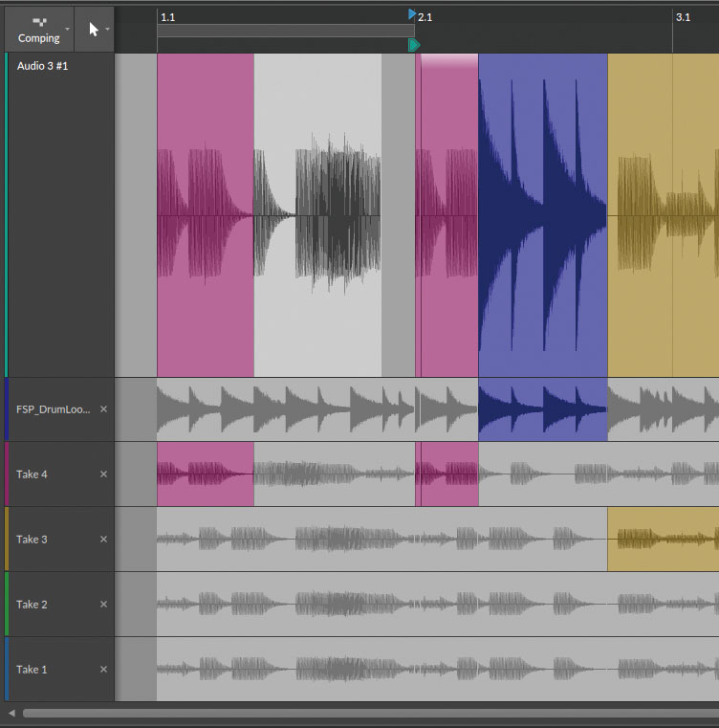Click the left scroll arrow
This screenshot has height=728, width=719.
[x=11, y=713]
